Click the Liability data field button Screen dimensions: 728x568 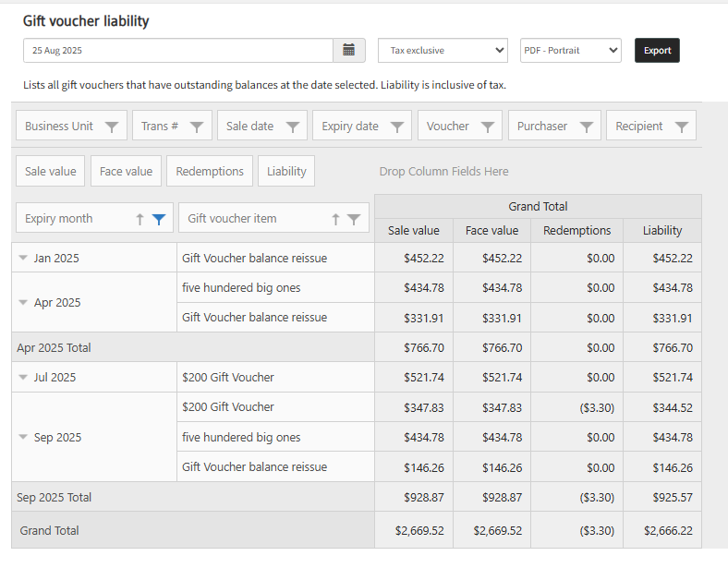tap(286, 171)
